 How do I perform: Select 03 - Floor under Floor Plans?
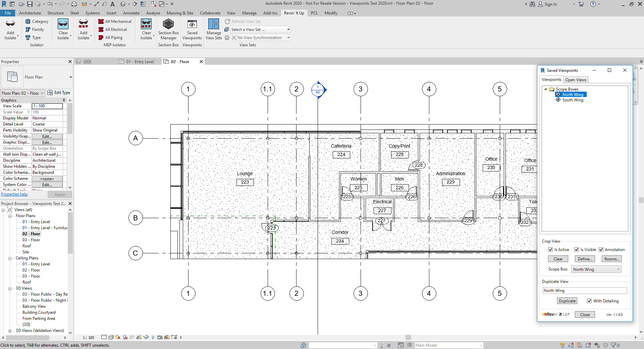coord(31,240)
